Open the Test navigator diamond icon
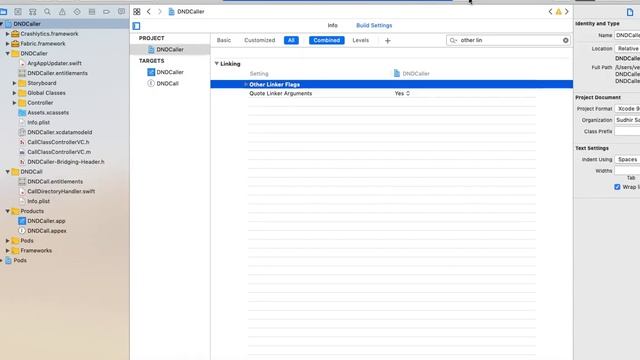 (77, 12)
